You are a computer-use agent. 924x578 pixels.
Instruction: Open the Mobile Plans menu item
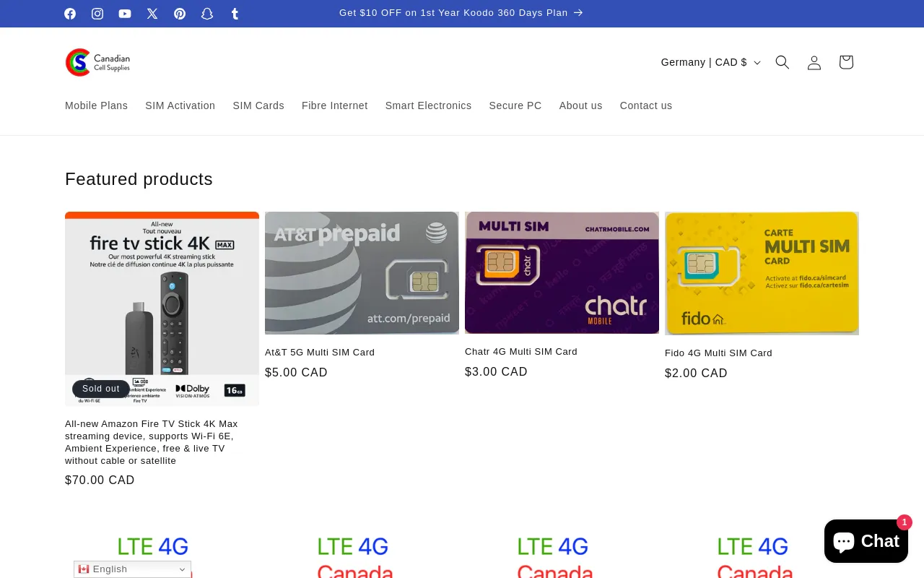click(x=96, y=105)
